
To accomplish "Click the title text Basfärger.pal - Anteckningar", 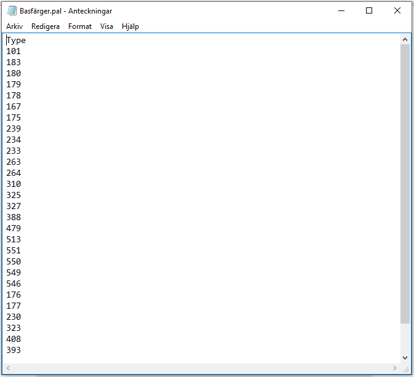I will (66, 11).
